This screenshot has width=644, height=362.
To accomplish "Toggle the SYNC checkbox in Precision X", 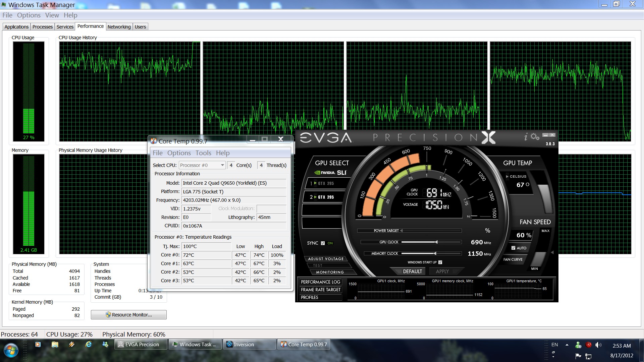I will [x=323, y=243].
